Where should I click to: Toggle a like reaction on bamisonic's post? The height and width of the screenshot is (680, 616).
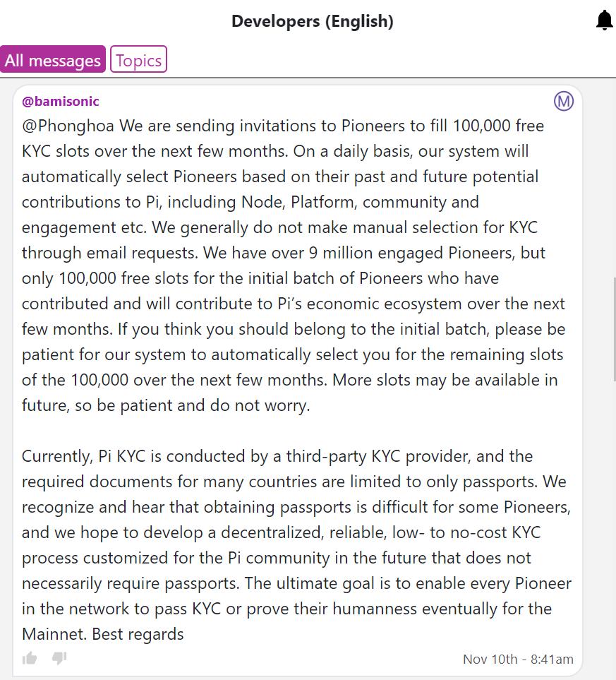point(29,657)
